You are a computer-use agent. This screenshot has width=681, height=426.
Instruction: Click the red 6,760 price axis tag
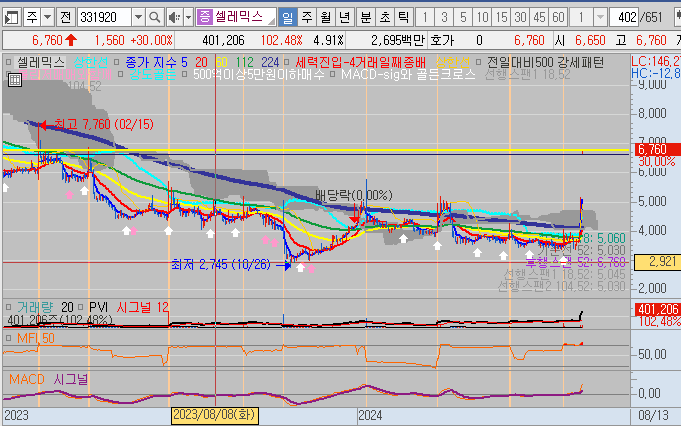[657, 149]
